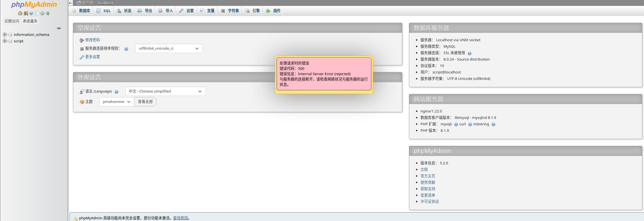Click the text 用户: script@localhost
This screenshot has width=644, height=221.
point(441,72)
